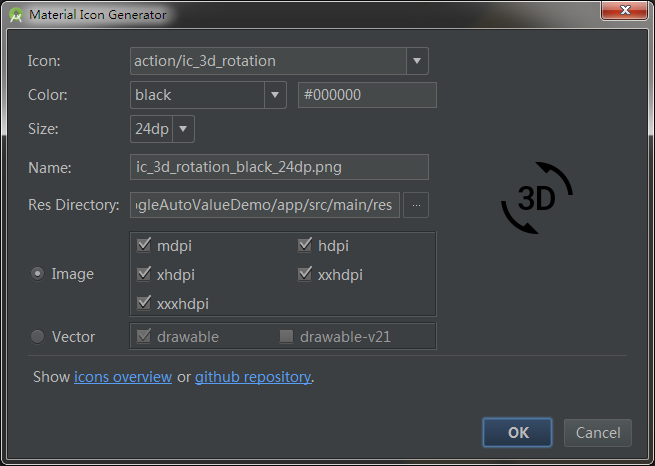Click the 3D rotation icon preview
The image size is (655, 466).
pyautogui.click(x=537, y=198)
